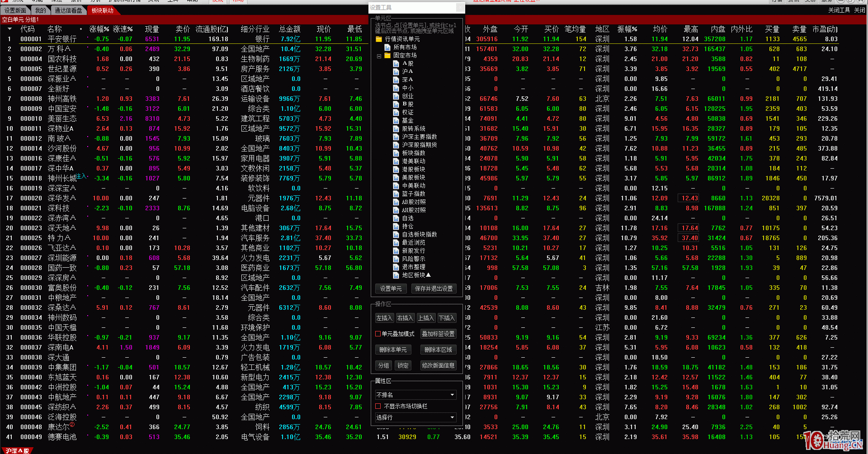The image size is (868, 454).
Task: Collapse the 固定市场 tree node
Action: 379,56
